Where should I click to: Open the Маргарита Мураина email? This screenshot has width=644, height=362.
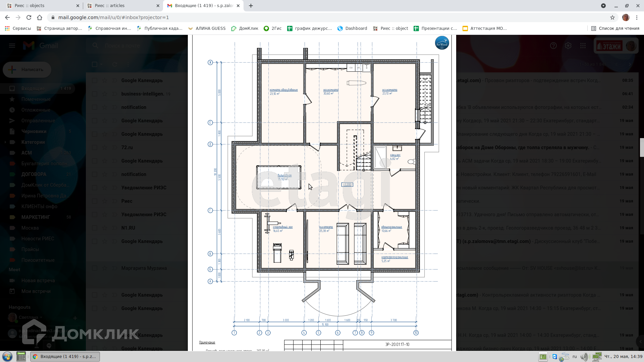point(144,268)
